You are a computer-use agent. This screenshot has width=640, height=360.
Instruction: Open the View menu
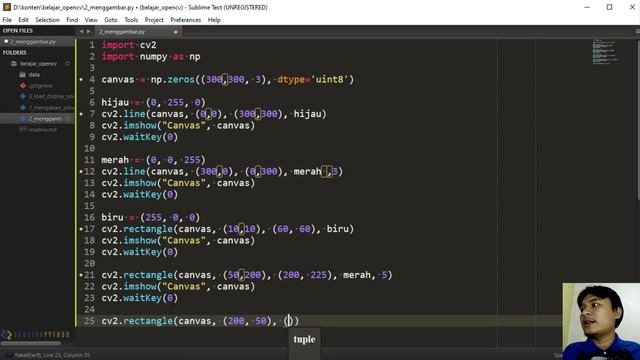(91, 20)
